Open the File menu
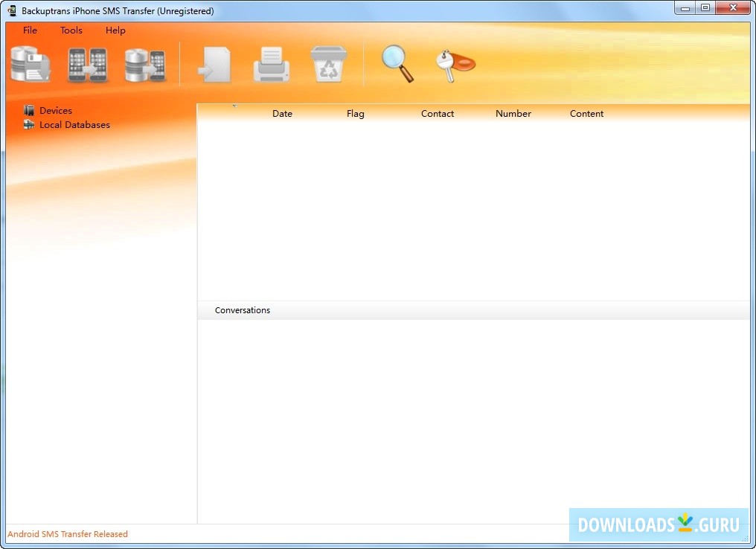The height and width of the screenshot is (549, 756). [x=30, y=30]
